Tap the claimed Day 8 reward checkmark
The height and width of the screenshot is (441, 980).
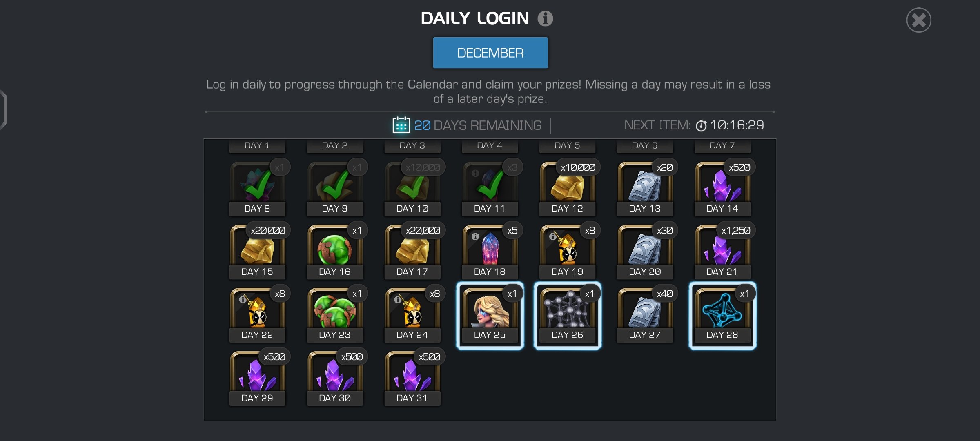pos(257,185)
